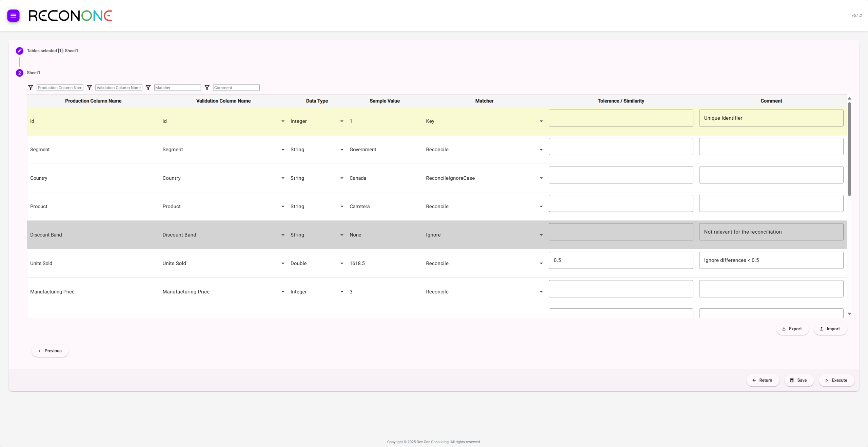Click the Export button
This screenshot has height=447, width=868.
[x=792, y=329]
